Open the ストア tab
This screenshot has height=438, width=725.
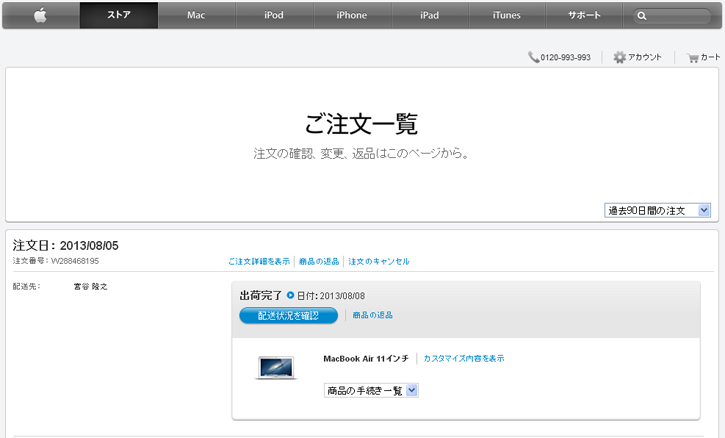(x=118, y=15)
